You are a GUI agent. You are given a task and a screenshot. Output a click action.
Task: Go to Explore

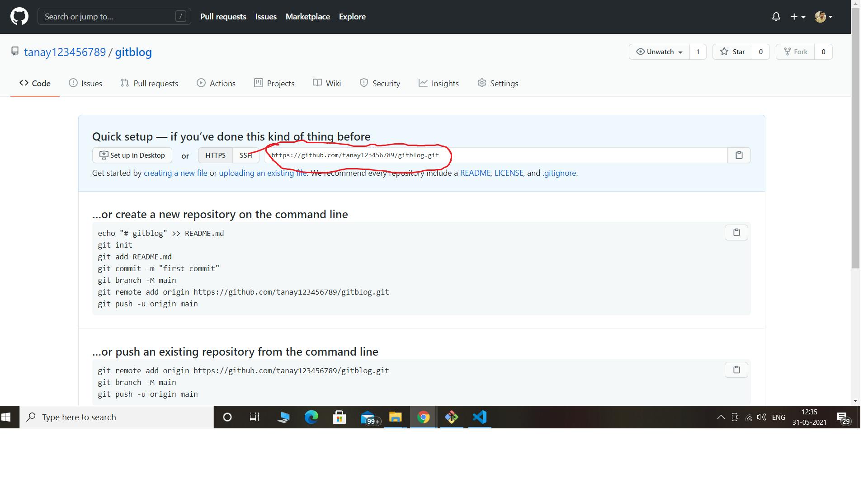pyautogui.click(x=352, y=17)
